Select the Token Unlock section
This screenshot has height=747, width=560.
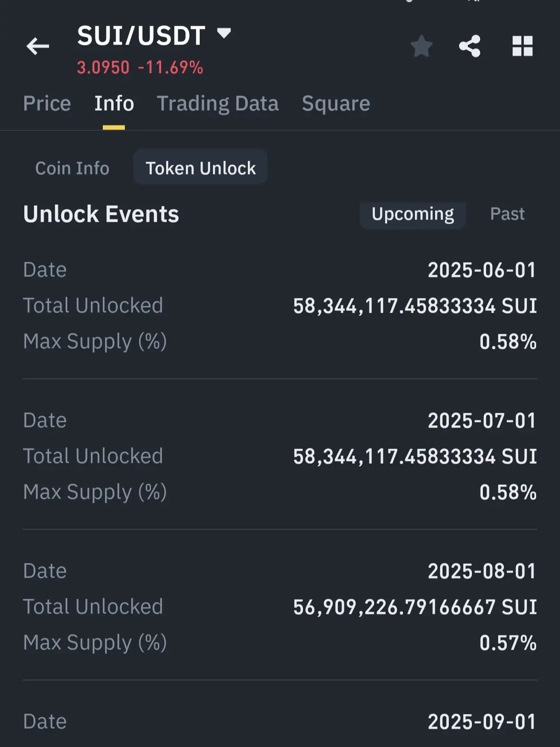[201, 168]
